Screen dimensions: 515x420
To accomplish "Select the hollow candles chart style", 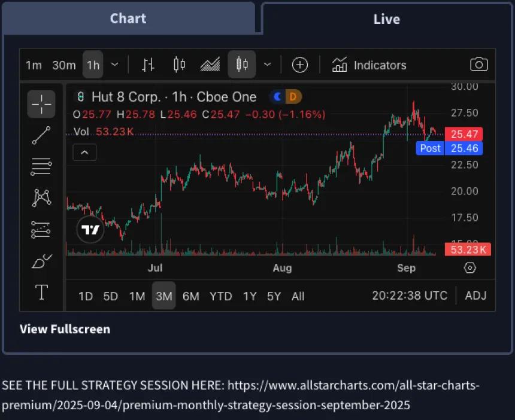I will click(x=242, y=64).
